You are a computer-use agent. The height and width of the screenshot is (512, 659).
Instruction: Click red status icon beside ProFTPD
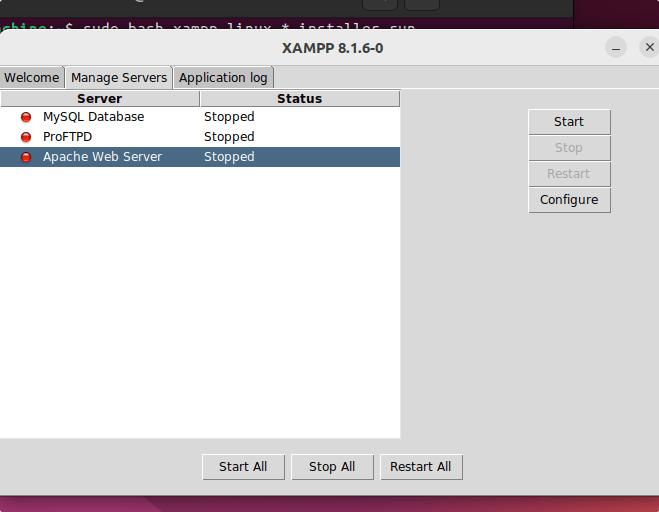coord(26,137)
